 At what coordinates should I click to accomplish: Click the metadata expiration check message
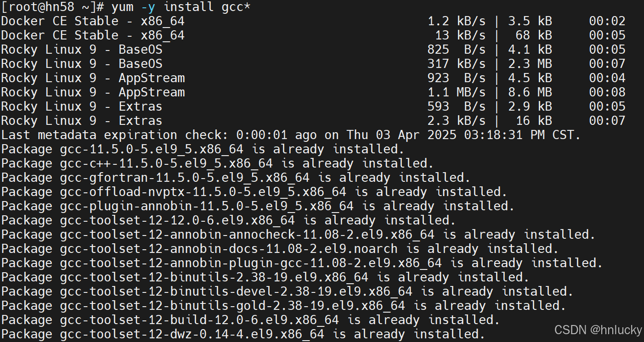click(184, 135)
